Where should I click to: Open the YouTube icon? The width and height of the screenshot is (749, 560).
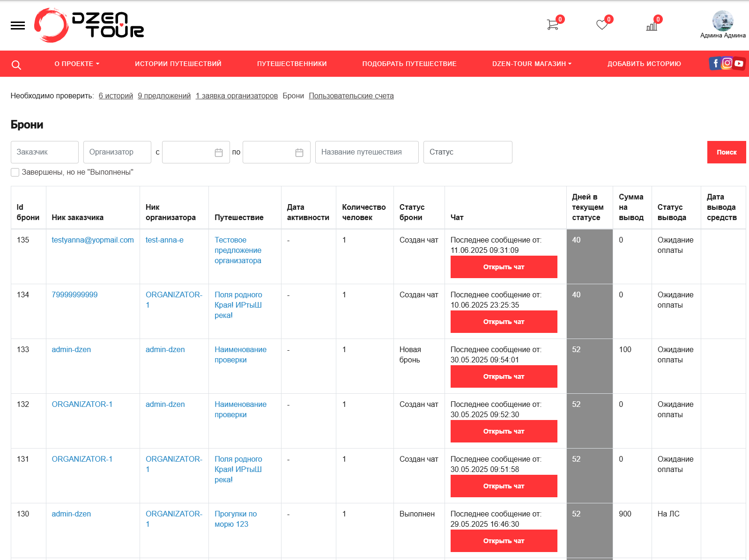(x=739, y=63)
